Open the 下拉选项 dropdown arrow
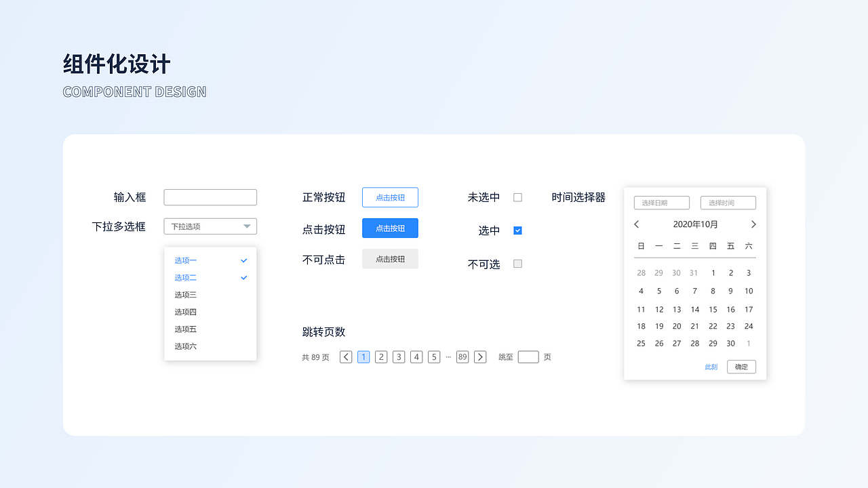This screenshot has width=868, height=488. tap(247, 226)
